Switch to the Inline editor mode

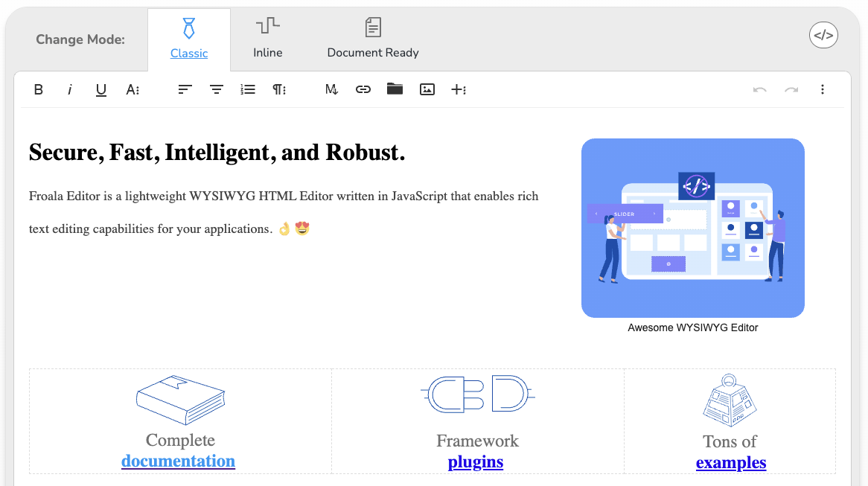click(x=267, y=39)
